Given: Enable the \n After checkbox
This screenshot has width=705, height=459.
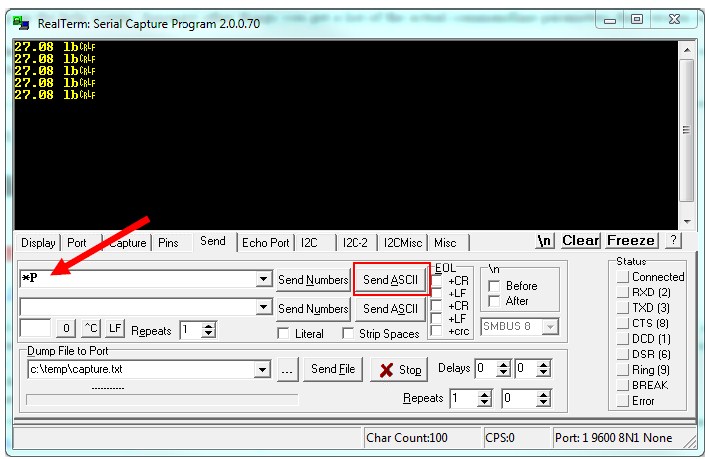Looking at the screenshot, I should (x=494, y=301).
